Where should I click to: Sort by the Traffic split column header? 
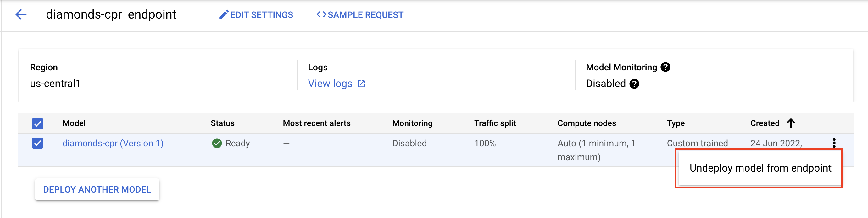[495, 123]
